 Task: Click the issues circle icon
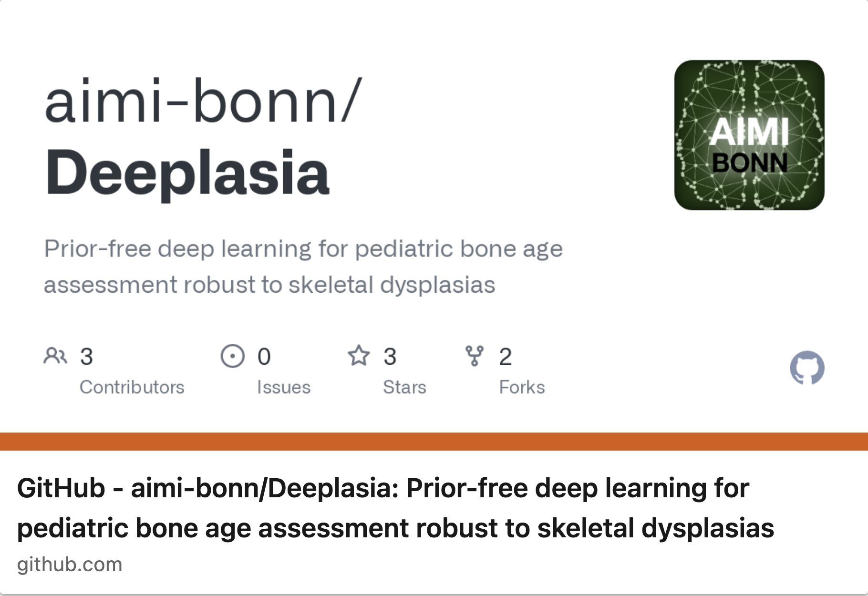point(233,356)
